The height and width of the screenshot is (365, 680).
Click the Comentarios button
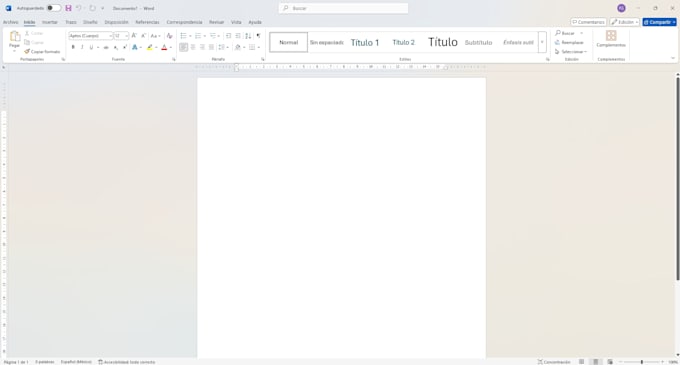tap(588, 22)
